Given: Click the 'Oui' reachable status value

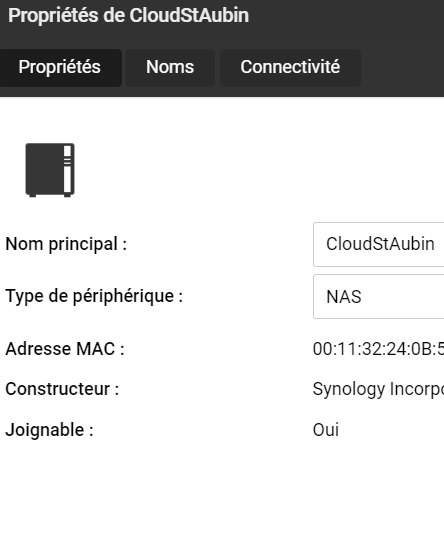Looking at the screenshot, I should [x=326, y=430].
